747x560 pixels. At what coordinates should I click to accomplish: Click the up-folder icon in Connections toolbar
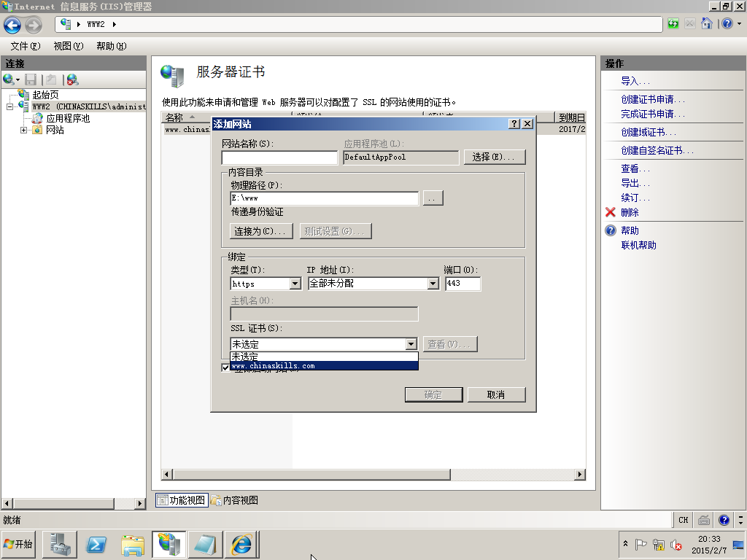pyautogui.click(x=51, y=79)
